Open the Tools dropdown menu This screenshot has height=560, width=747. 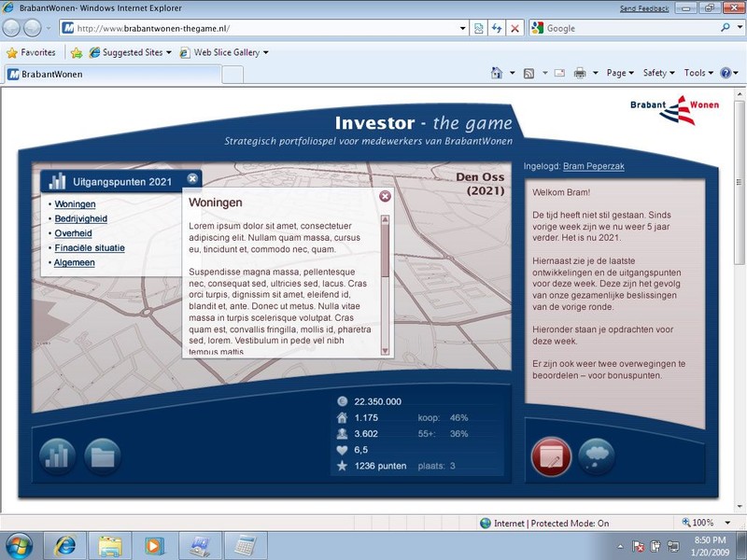(x=698, y=73)
